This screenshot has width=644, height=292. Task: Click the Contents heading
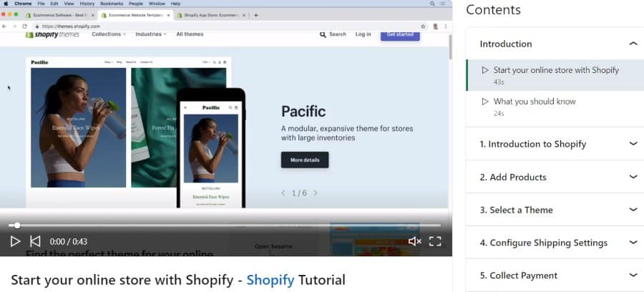click(x=493, y=9)
